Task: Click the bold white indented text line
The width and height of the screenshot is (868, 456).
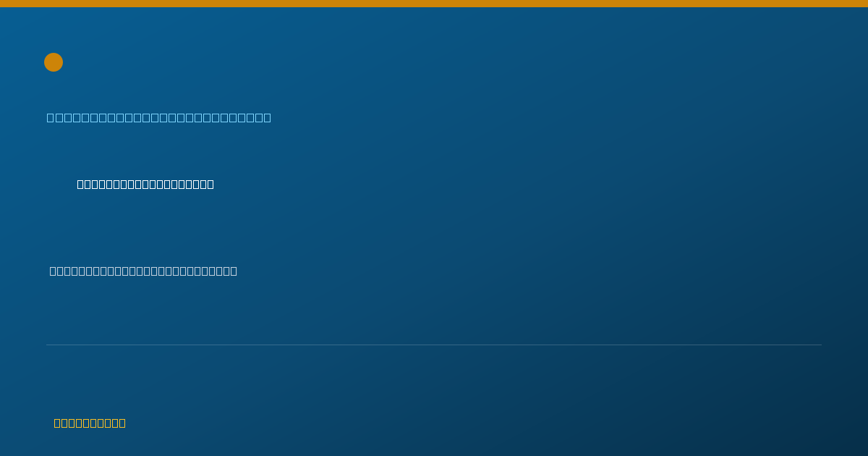Action: coord(145,184)
